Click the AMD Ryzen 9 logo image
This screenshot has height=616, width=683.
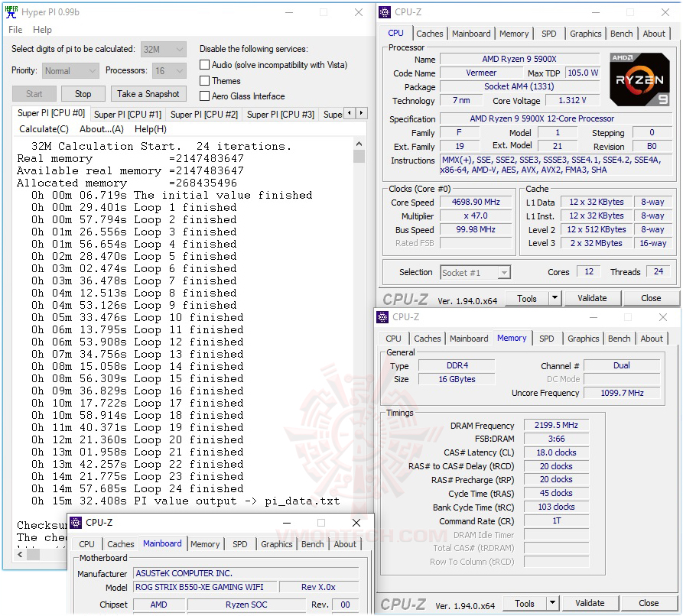coord(639,79)
